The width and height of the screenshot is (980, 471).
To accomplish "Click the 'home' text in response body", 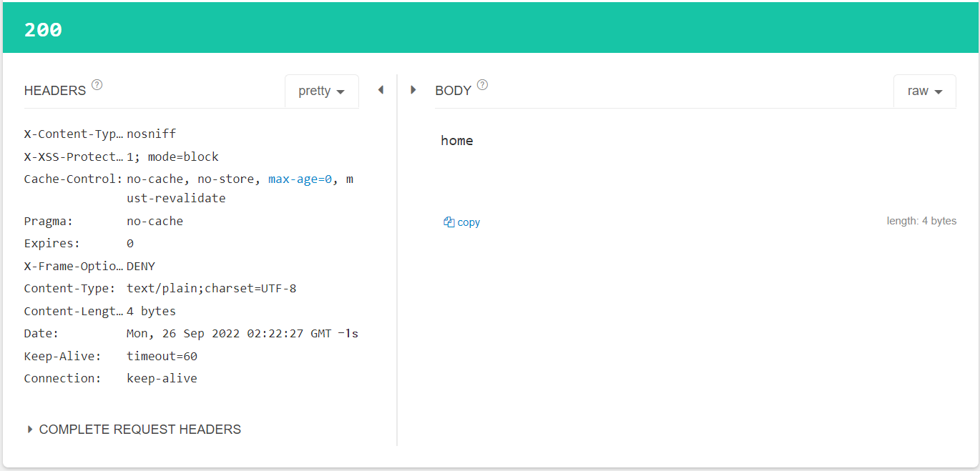I will pyautogui.click(x=457, y=141).
